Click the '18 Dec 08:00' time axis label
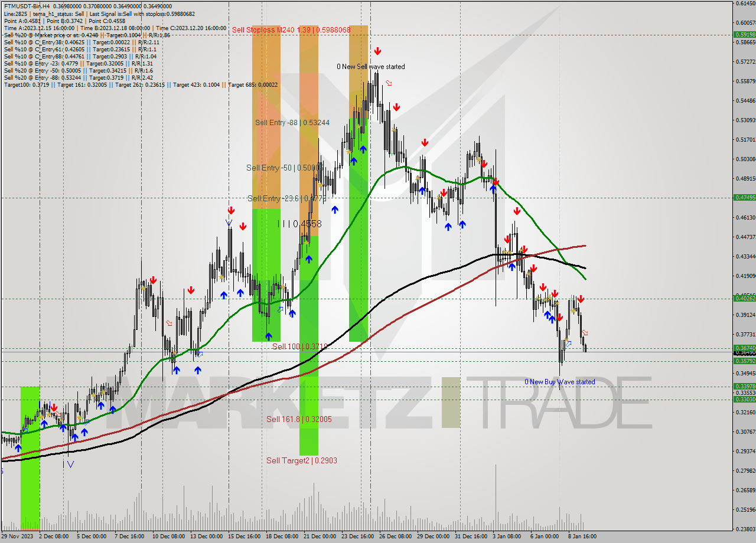 tap(282, 537)
